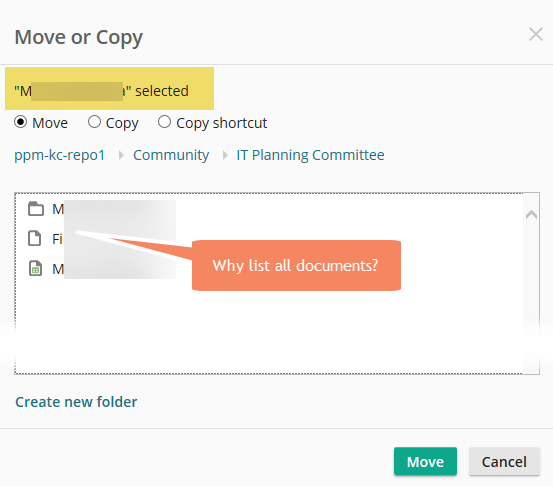553x486 pixels.
Task: Click the folder icon in the list
Action: tap(36, 208)
